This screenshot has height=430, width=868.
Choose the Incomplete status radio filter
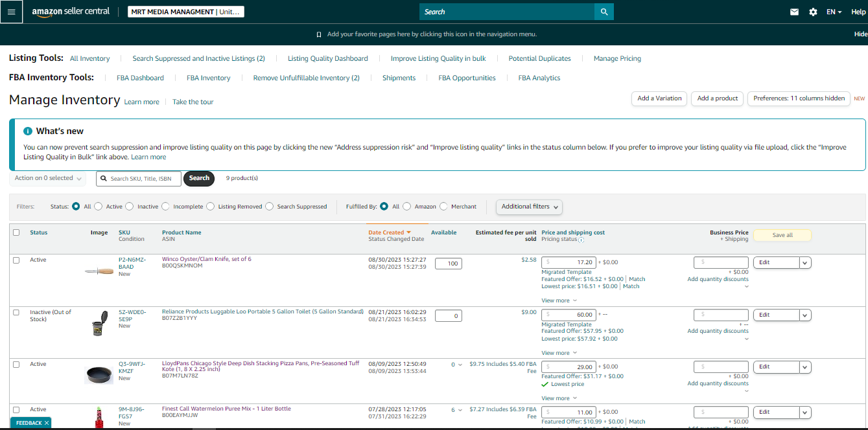tap(165, 207)
